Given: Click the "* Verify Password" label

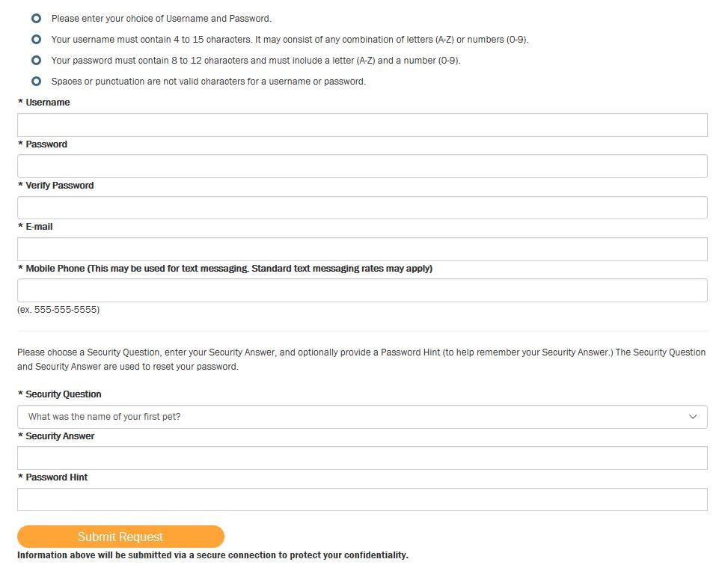Looking at the screenshot, I should click(x=56, y=186).
